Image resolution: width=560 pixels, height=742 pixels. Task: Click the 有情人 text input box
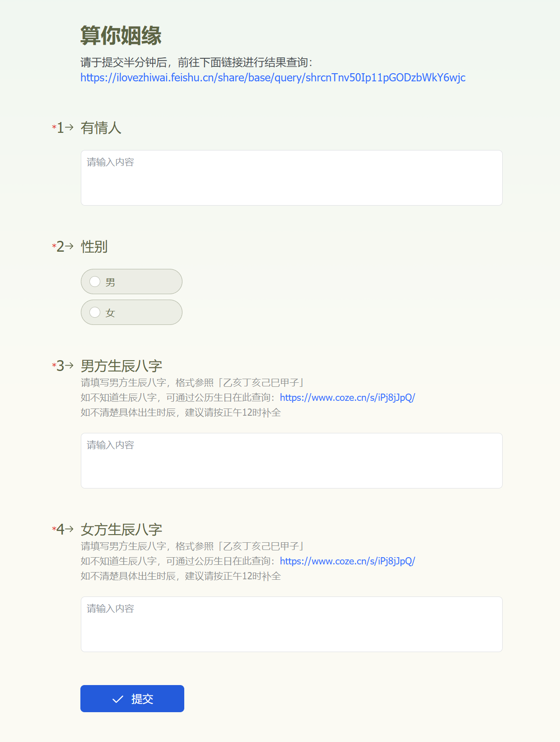point(291,178)
